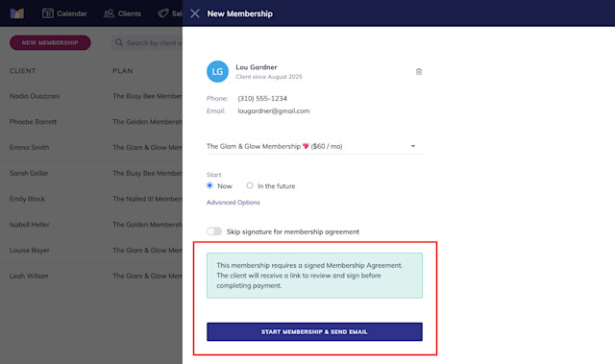Click the Calendar icon in navigation

tap(47, 13)
